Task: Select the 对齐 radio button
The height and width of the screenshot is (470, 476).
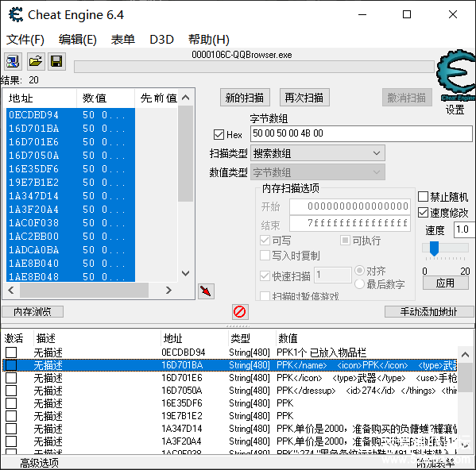Action: (x=359, y=271)
